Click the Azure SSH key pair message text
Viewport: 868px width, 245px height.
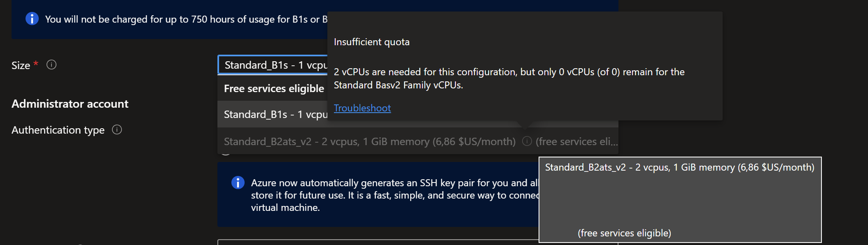coord(394,195)
